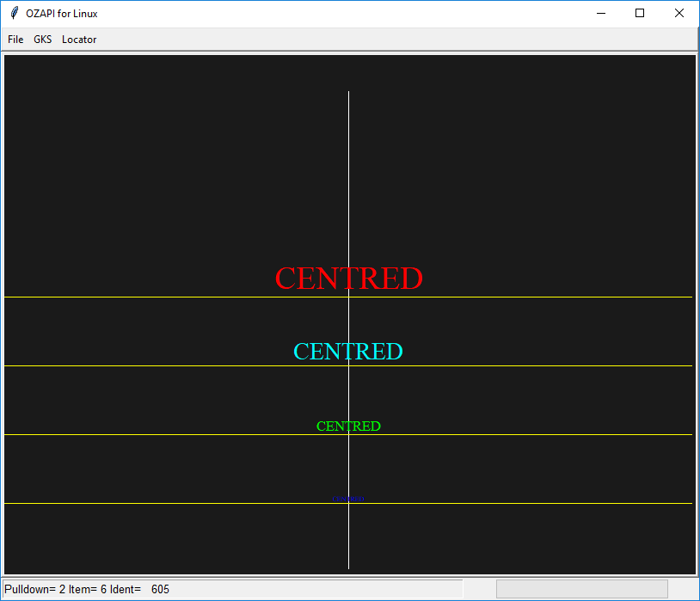Open the GKS menu
The width and height of the screenshot is (700, 601).
tap(43, 40)
